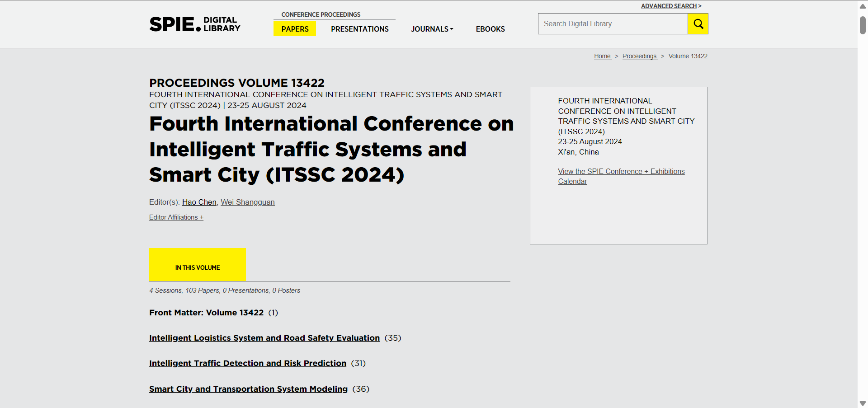The image size is (868, 408).
Task: Click the scrollbar down arrow
Action: tap(863, 403)
